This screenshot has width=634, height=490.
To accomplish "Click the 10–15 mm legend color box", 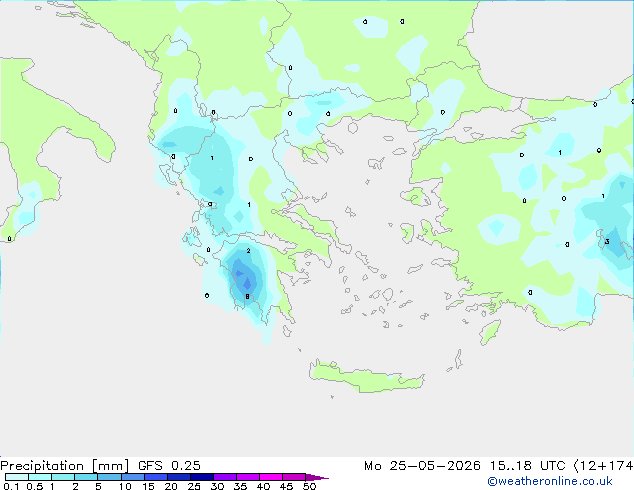I will pos(133,477).
